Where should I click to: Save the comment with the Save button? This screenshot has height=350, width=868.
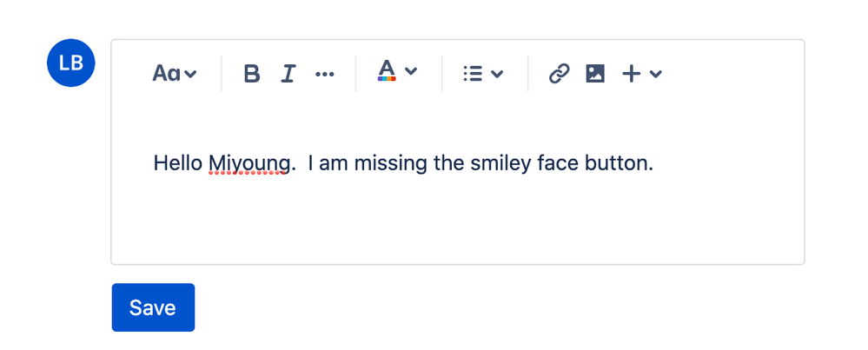[153, 307]
